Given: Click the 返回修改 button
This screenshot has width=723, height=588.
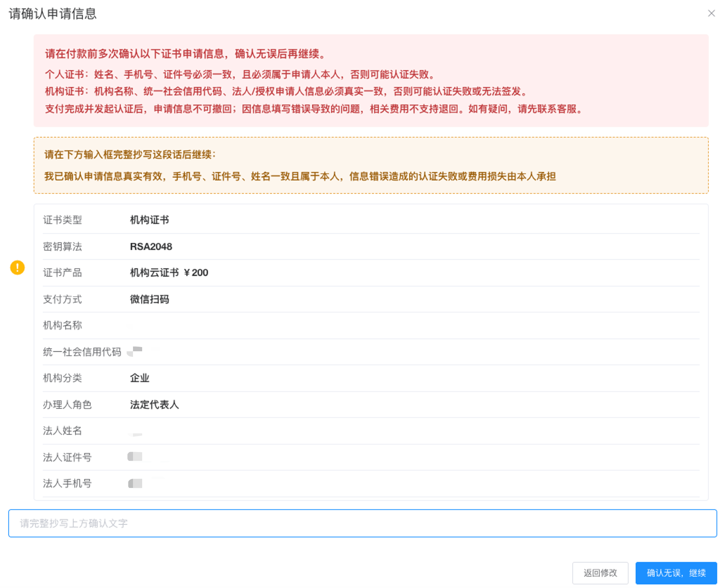Looking at the screenshot, I should [600, 573].
